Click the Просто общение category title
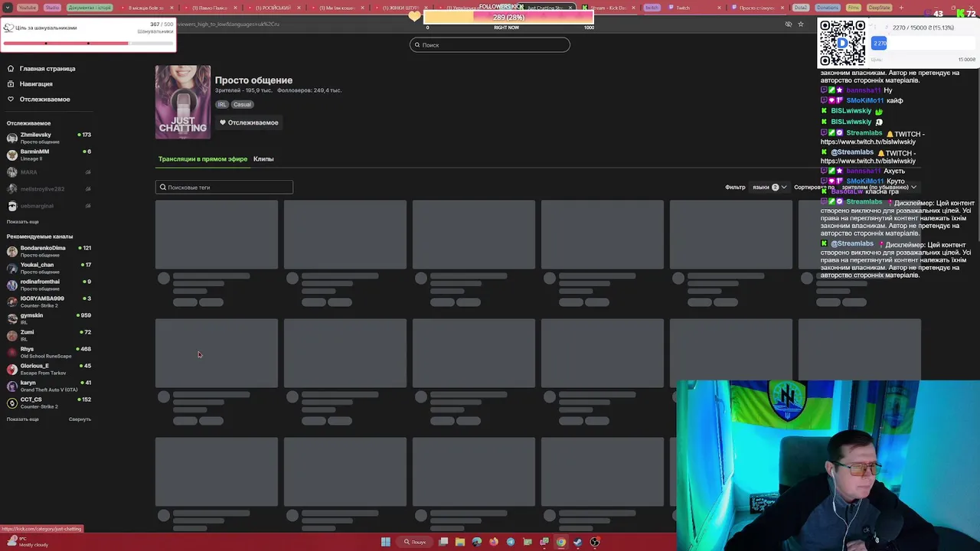Screen dimensions: 980x551 [x=253, y=80]
